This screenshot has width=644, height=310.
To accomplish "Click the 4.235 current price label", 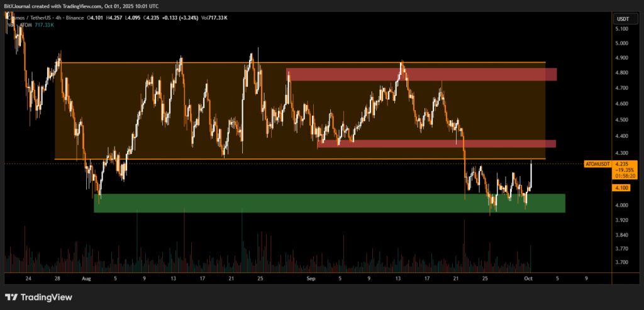I will (x=622, y=164).
